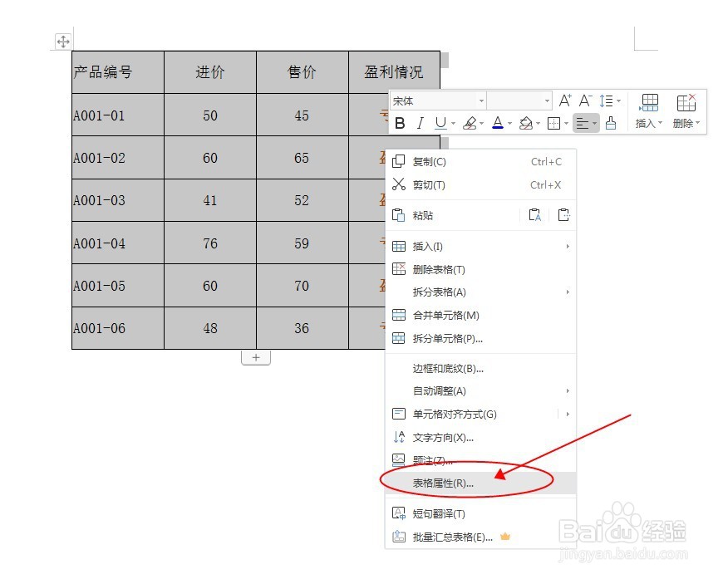This screenshot has height=579, width=728.
Task: Open 插入(I) submenu
Action: 480,247
